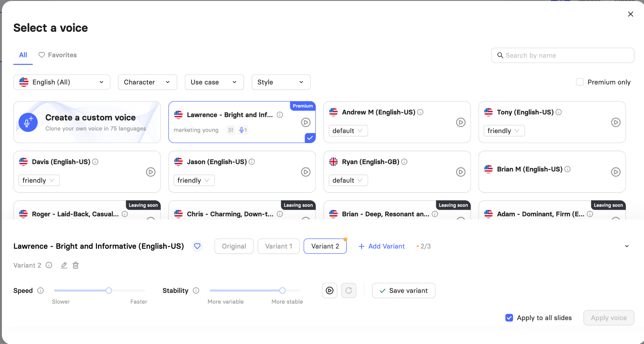Collapse the variant settings panel chevron
This screenshot has width=644, height=344.
tap(627, 246)
